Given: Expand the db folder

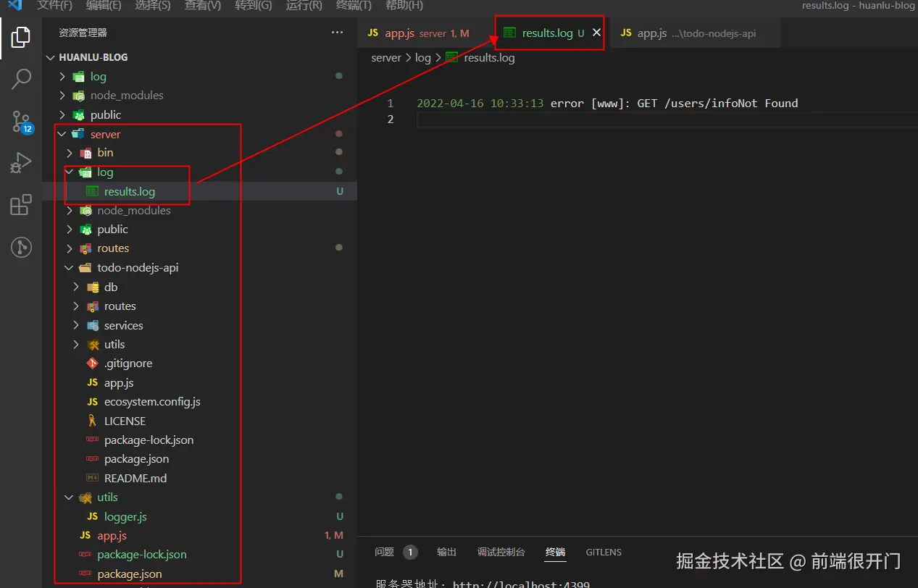Looking at the screenshot, I should (76, 287).
